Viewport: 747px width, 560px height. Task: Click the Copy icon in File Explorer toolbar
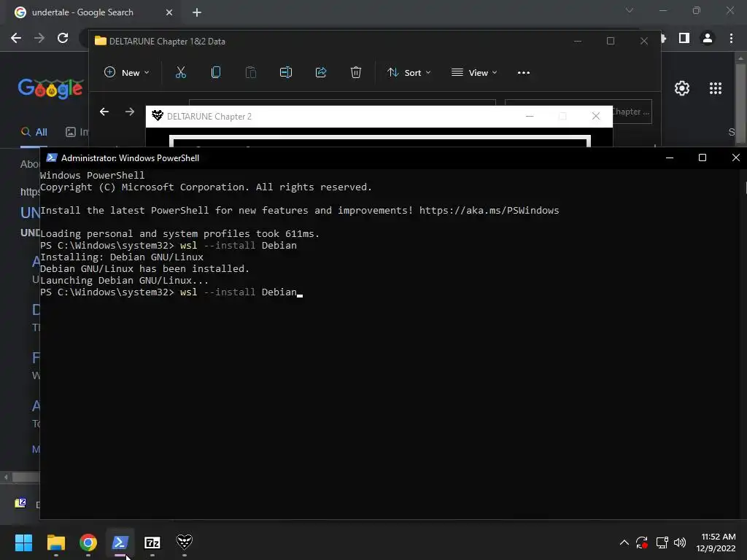[x=216, y=72]
